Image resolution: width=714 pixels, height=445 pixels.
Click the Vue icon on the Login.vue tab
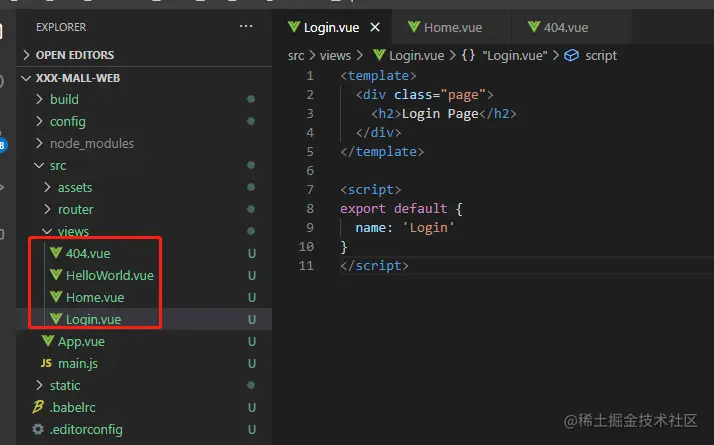click(294, 27)
